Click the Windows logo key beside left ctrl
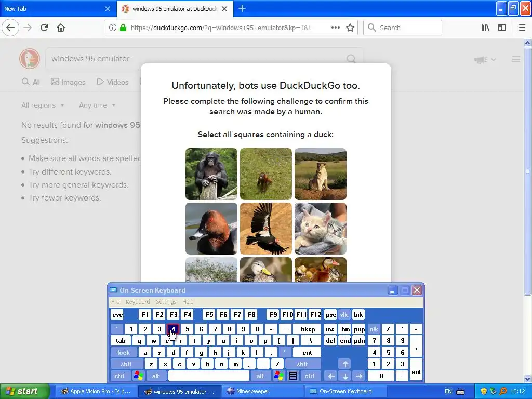 [x=138, y=376]
